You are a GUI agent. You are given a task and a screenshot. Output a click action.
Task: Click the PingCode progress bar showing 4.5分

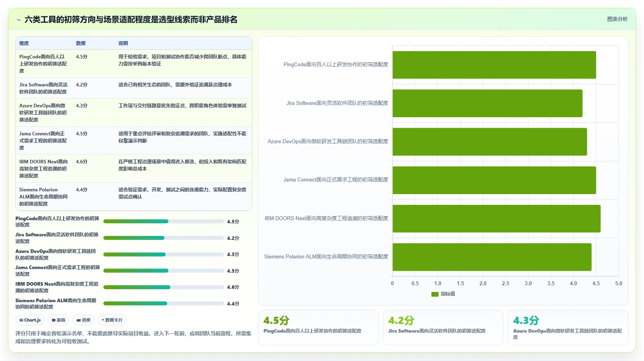tap(163, 221)
